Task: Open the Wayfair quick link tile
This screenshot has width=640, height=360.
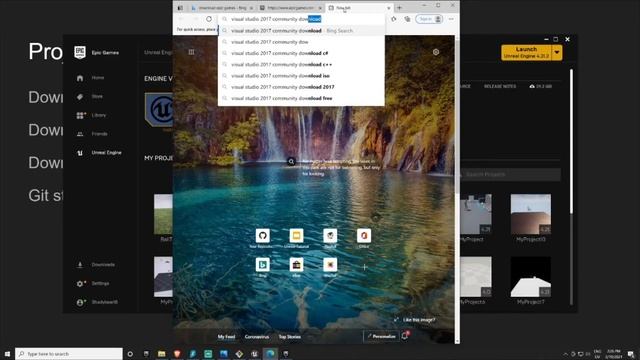Action: (330, 264)
